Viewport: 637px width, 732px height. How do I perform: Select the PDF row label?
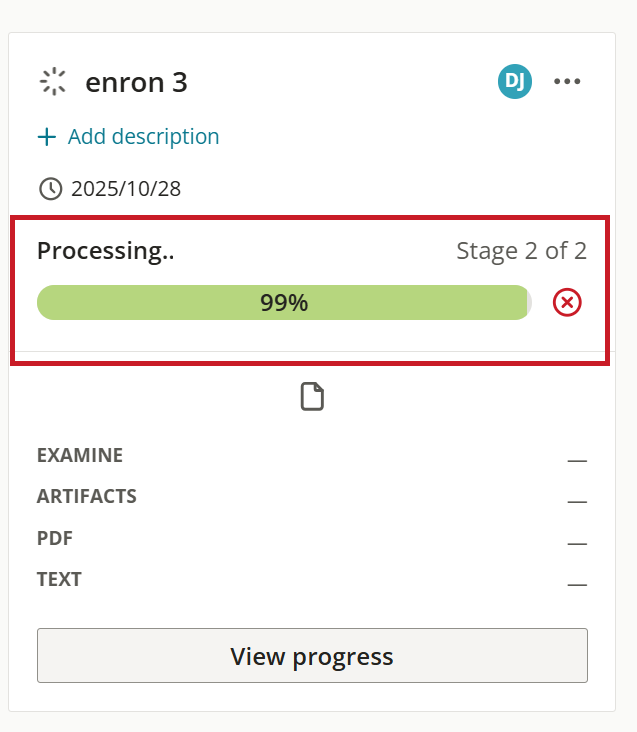tap(55, 538)
